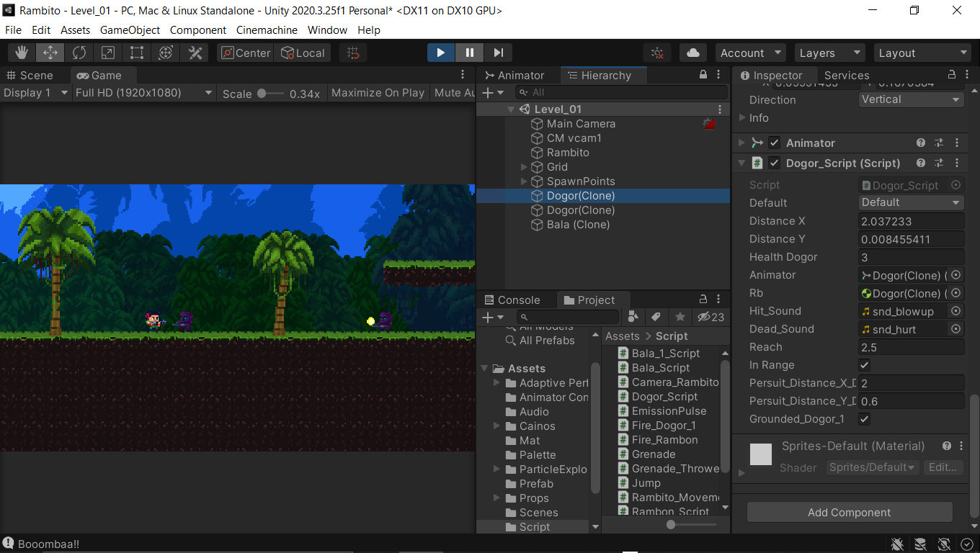
Task: Open the Window menu
Action: pos(327,30)
